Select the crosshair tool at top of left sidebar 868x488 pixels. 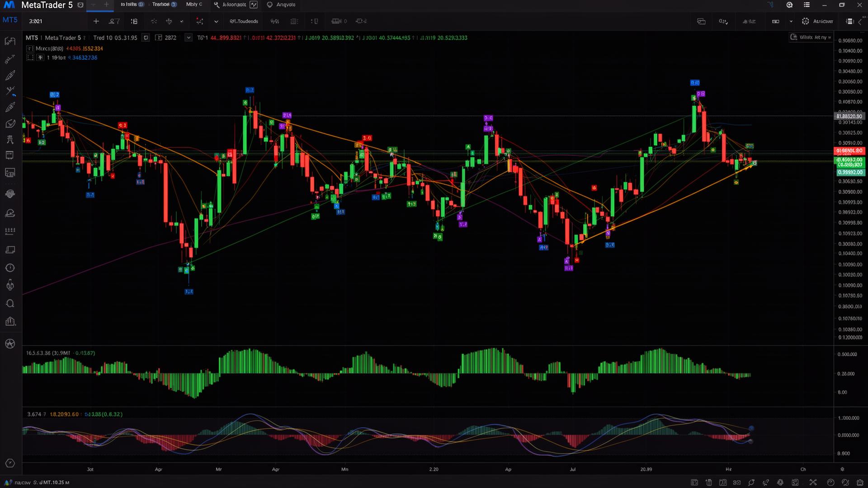click(10, 41)
